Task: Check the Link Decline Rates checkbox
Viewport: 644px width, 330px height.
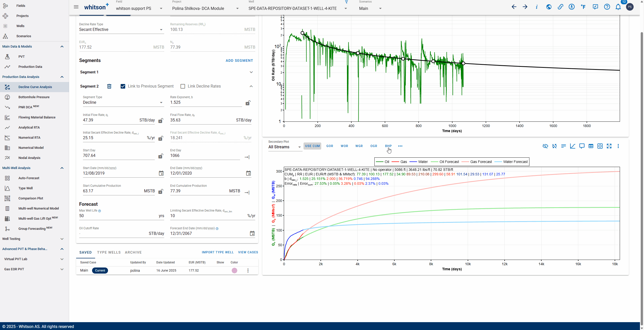Action: pos(183,86)
